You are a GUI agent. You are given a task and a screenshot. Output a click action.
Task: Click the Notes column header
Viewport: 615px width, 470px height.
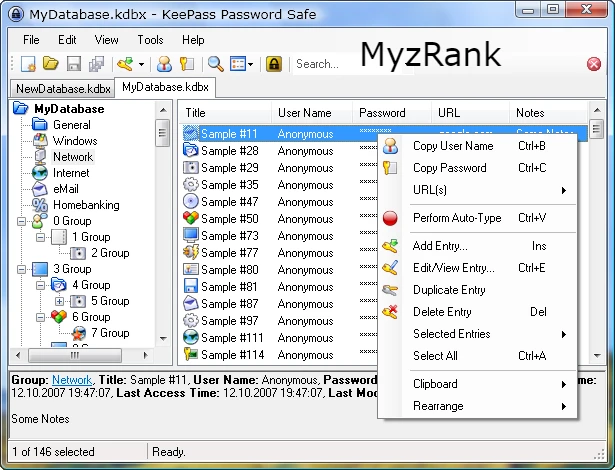[x=548, y=113]
